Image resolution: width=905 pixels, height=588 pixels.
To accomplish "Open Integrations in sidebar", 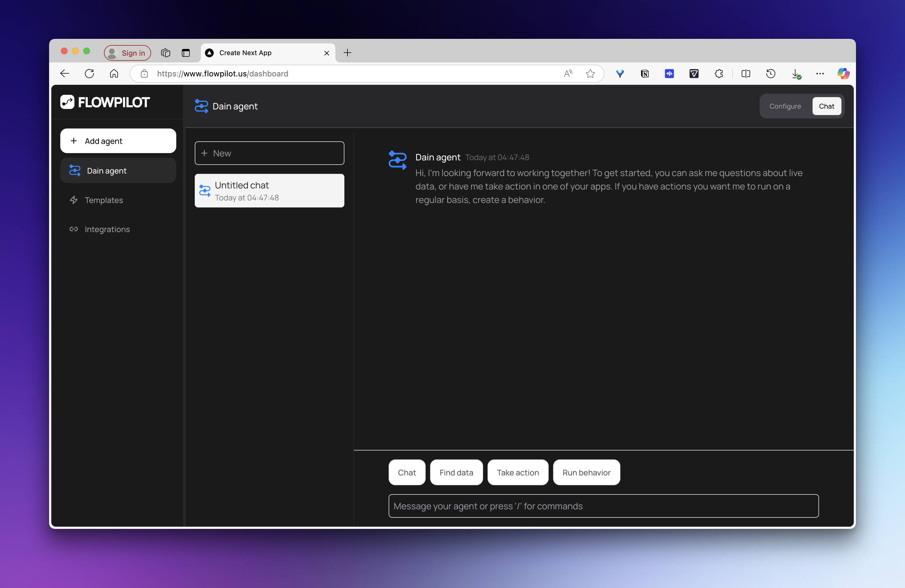I will [107, 229].
